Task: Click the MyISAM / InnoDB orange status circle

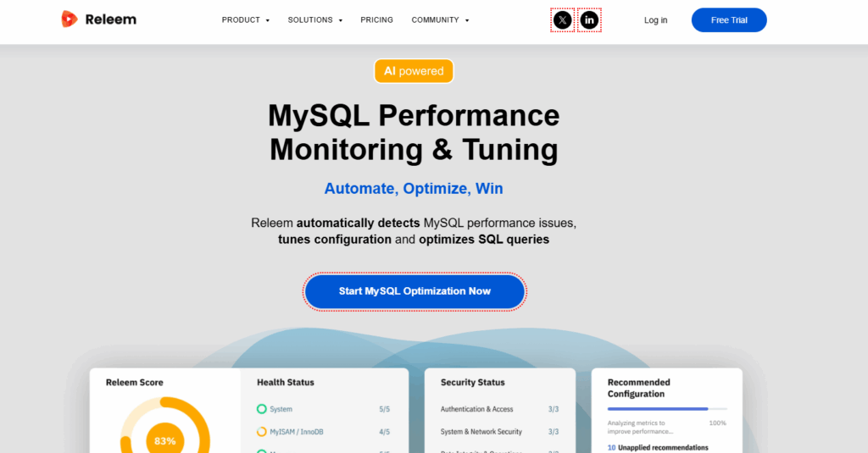Action: [x=262, y=432]
